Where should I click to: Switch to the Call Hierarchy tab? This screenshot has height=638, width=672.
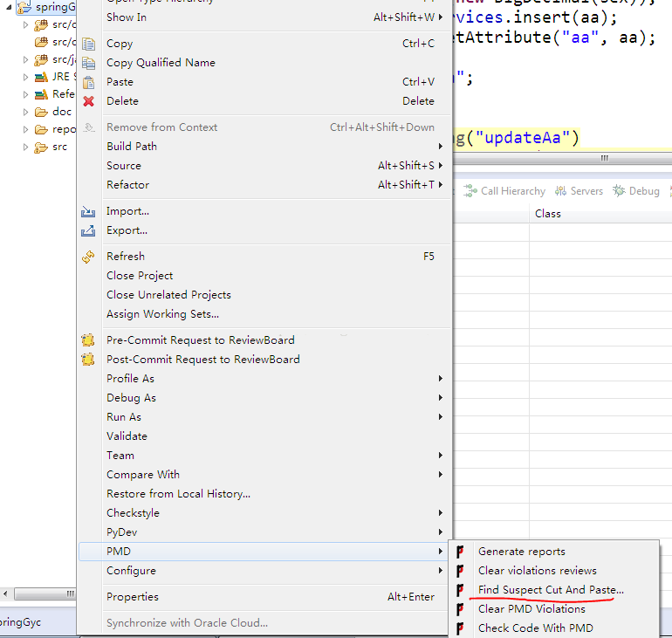[504, 191]
